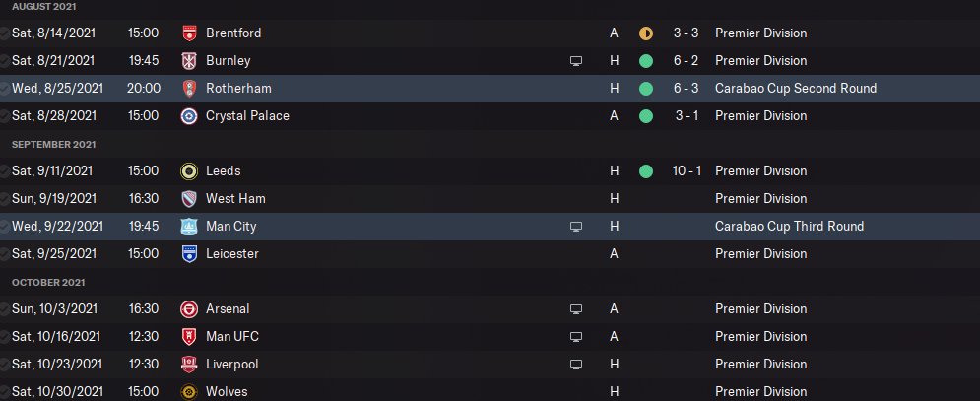The image size is (980, 401).
Task: Open Rotherham via its club badge
Action: [189, 89]
